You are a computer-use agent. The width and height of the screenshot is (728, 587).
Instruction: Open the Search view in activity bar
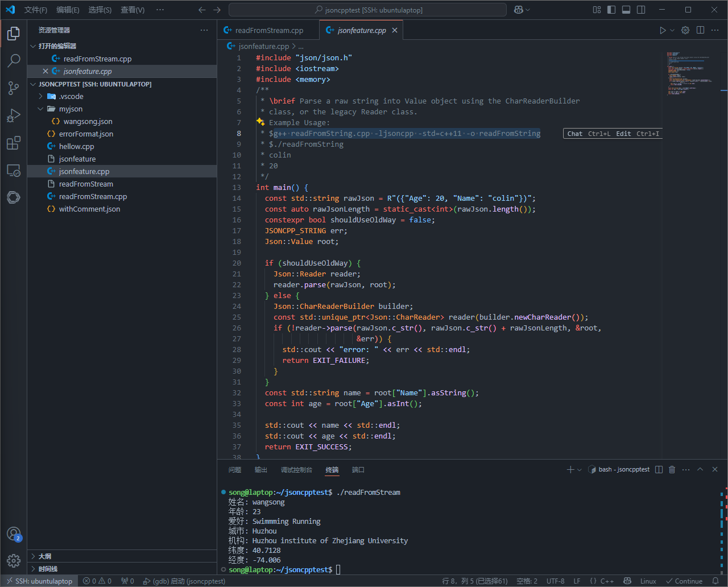14,60
